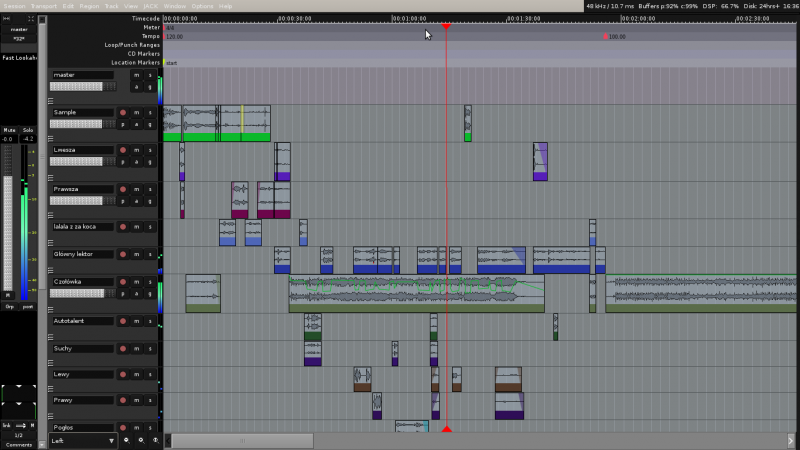
Task: Adjust the Sample track gain fader
Action: pos(83,124)
